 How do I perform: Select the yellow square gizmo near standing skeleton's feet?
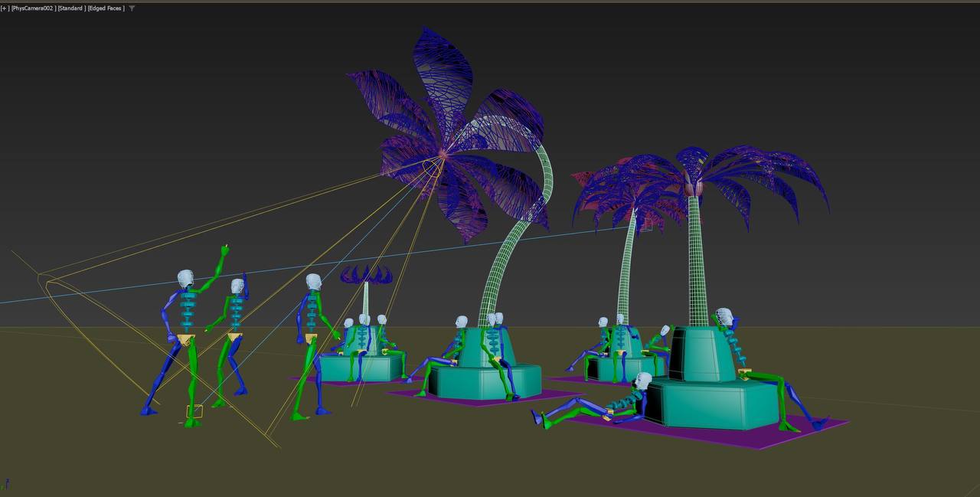click(194, 411)
